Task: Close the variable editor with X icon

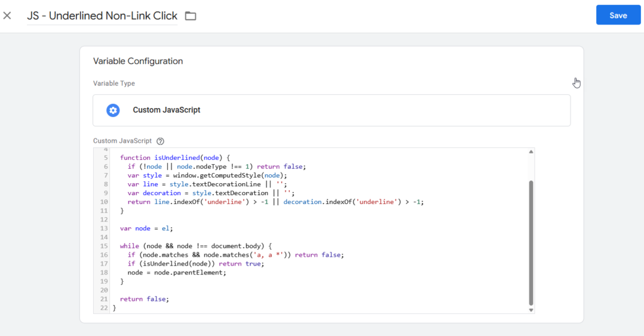Action: tap(8, 16)
